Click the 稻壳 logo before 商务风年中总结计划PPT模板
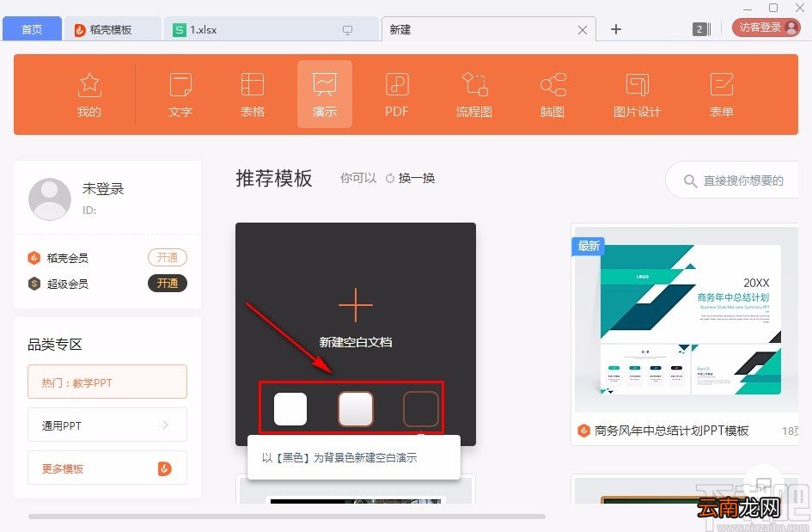812x532 pixels. (583, 430)
